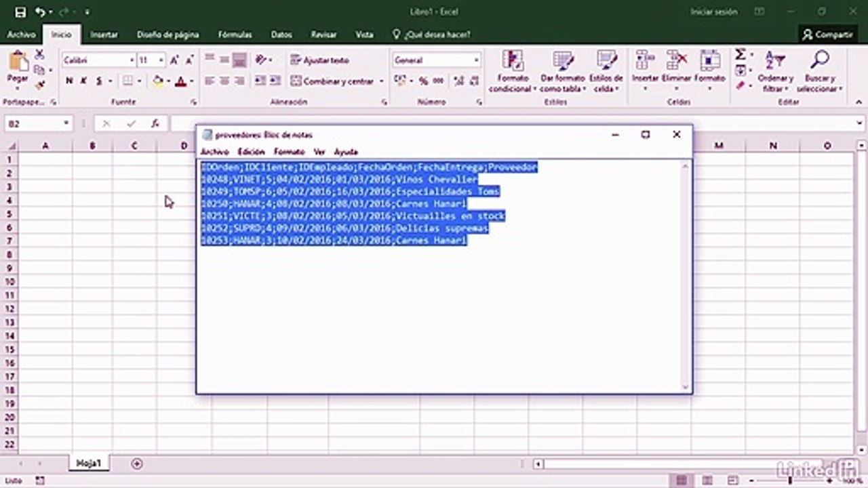Image resolution: width=868 pixels, height=488 pixels.
Task: Toggle bold (N) formatting
Action: [69, 81]
